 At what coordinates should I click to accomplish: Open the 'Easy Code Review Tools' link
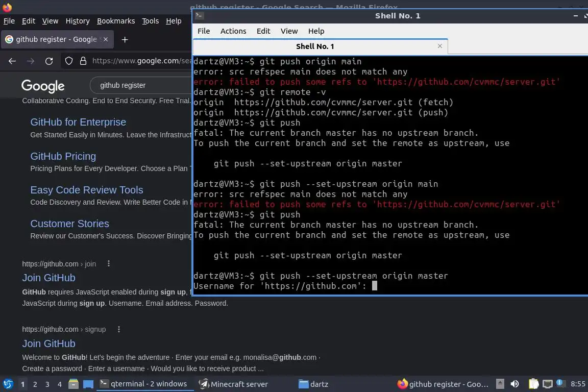(87, 190)
